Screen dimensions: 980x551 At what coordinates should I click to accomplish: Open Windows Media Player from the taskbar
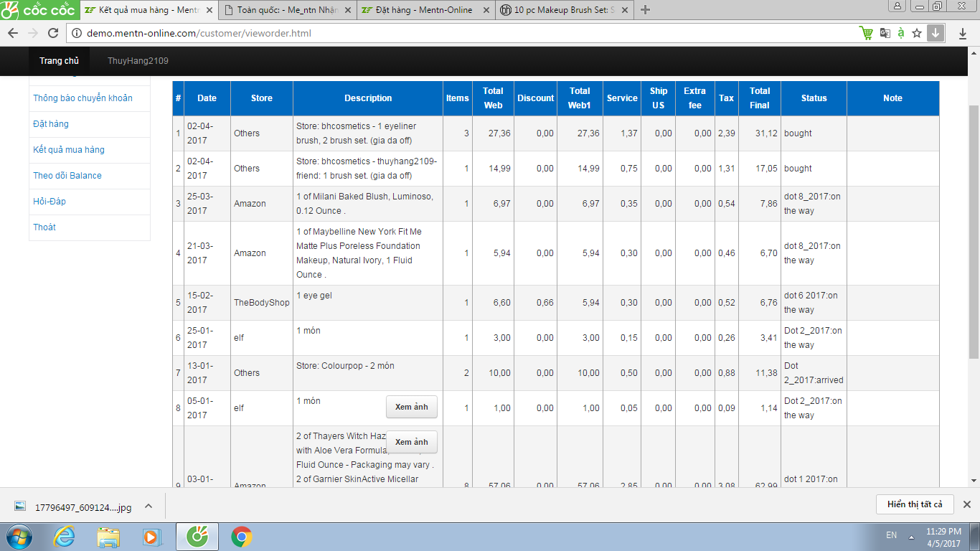(x=152, y=536)
